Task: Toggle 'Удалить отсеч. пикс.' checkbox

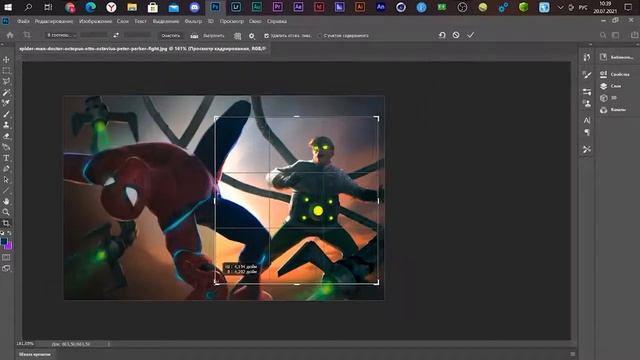Action: point(267,36)
